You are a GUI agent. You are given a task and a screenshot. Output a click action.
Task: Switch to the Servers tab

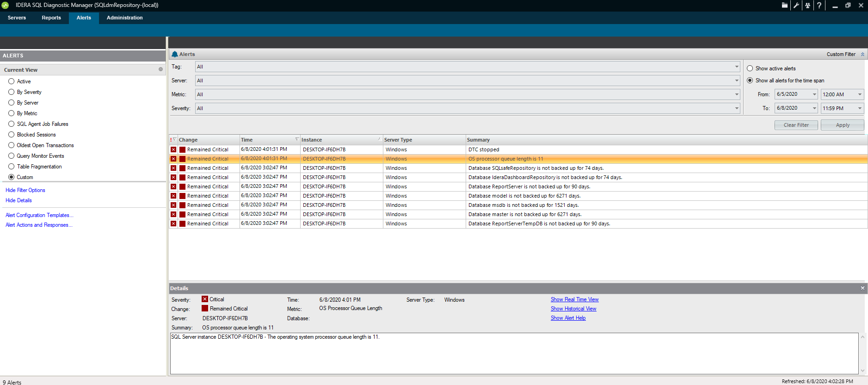(17, 18)
